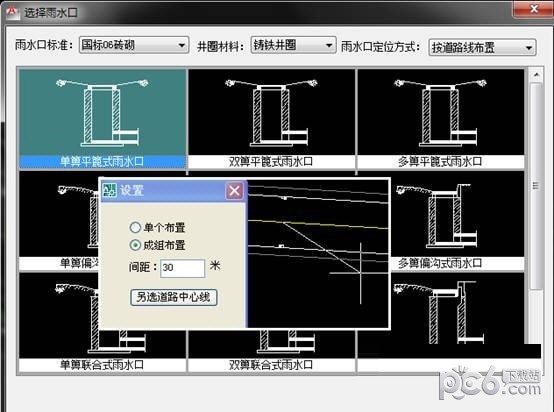Click the scrollbar up arrow

click(536, 75)
